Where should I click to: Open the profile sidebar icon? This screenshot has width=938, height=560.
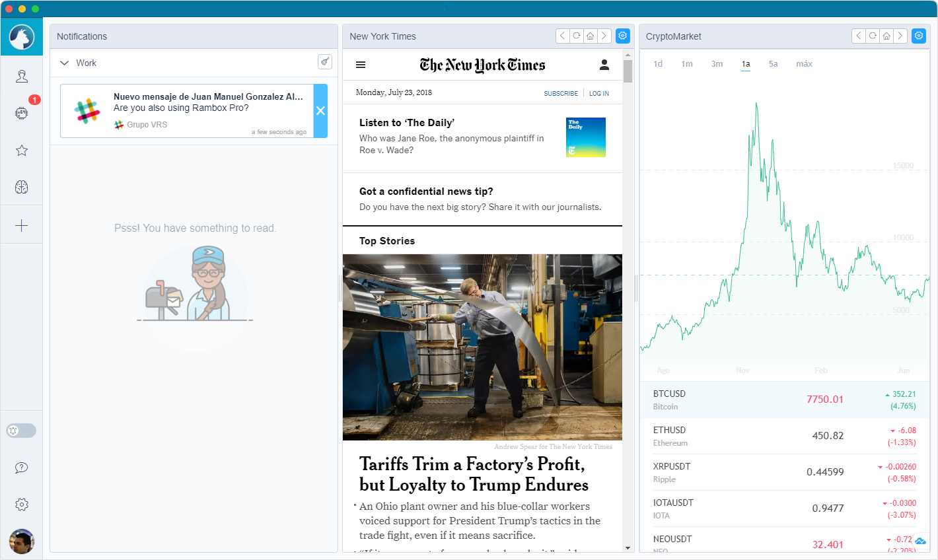pyautogui.click(x=22, y=76)
